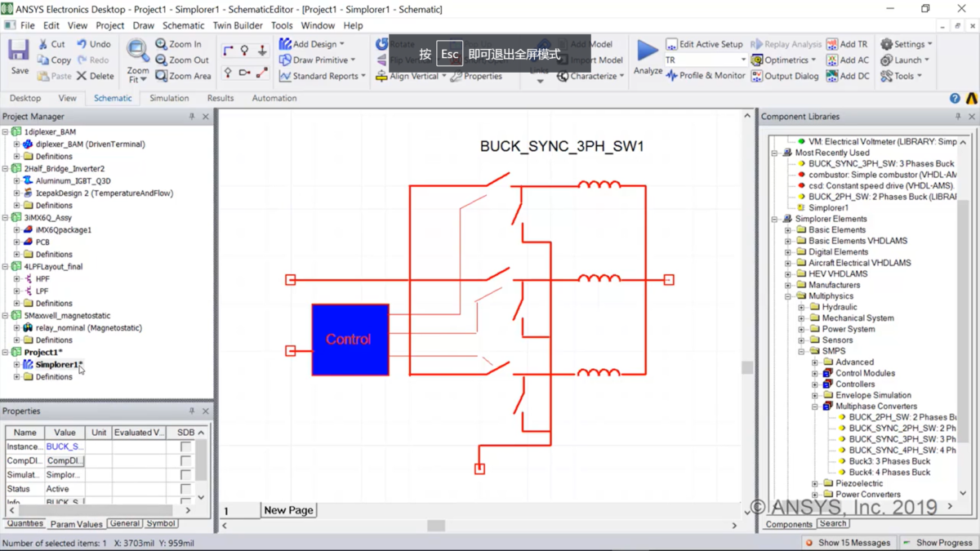Open Profile & Monitor
The image size is (980, 551).
(x=706, y=76)
